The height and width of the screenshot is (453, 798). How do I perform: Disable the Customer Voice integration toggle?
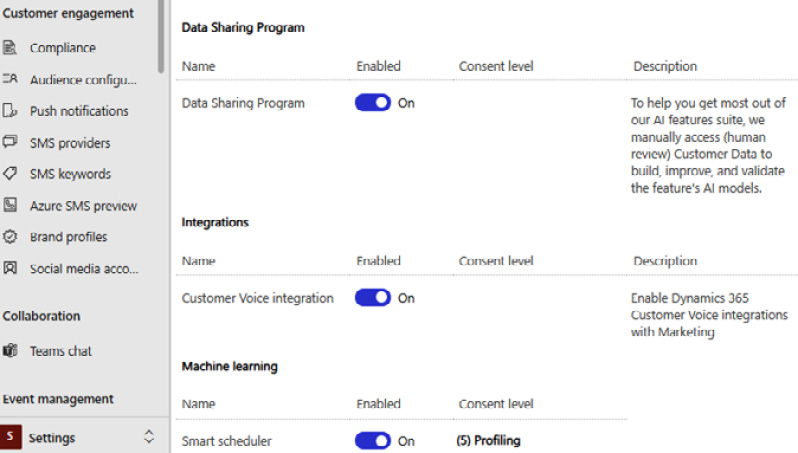[373, 298]
